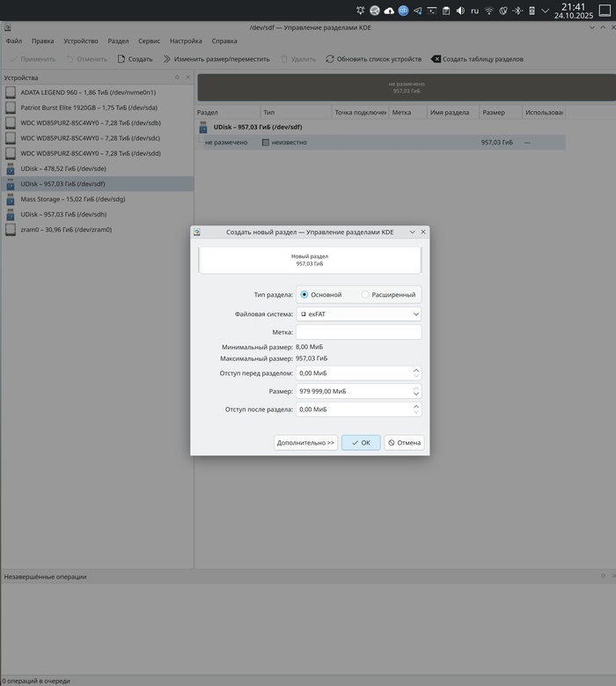
Task: Show hidden system tray icons arrow
Action: [546, 11]
